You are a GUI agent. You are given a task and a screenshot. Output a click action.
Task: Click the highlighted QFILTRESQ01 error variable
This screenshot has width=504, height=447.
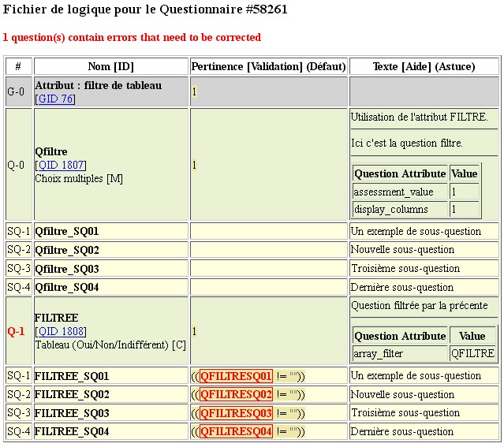[236, 376]
